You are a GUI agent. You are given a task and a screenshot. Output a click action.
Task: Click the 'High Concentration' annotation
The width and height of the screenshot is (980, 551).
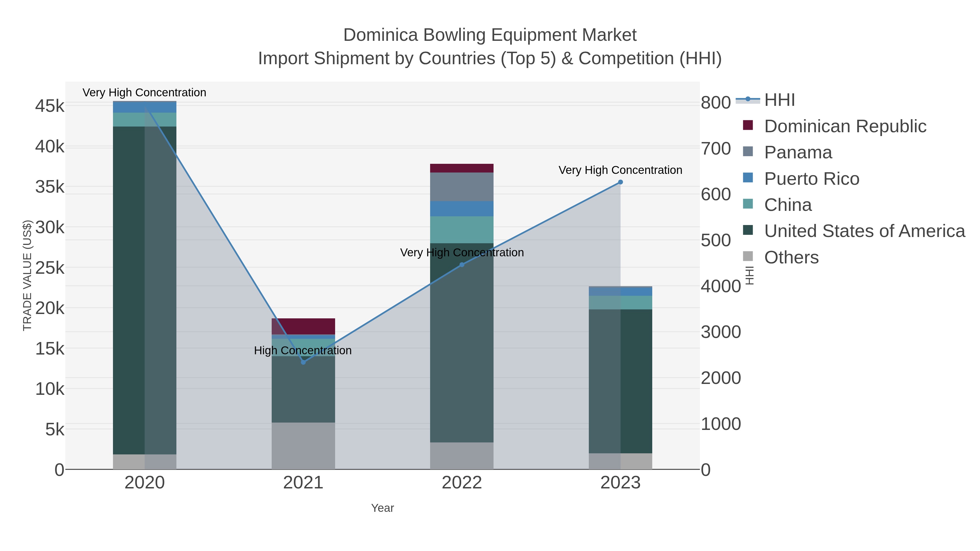point(303,350)
